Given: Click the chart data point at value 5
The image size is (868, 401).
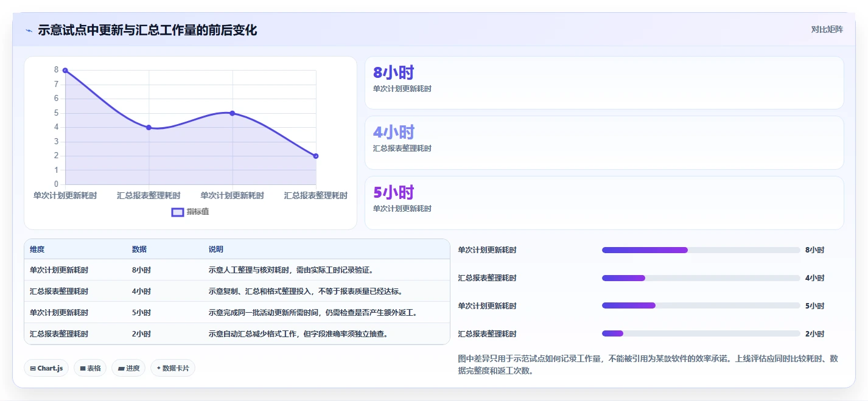Looking at the screenshot, I should [233, 113].
